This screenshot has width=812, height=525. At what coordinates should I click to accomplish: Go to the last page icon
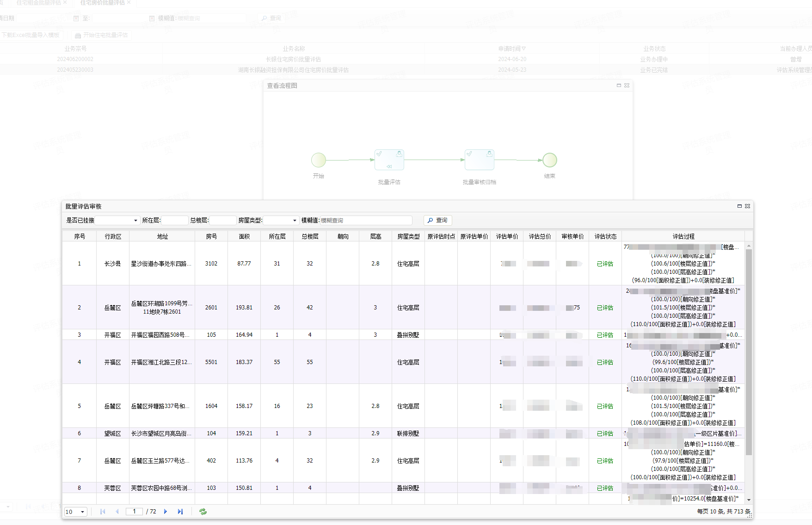click(180, 512)
